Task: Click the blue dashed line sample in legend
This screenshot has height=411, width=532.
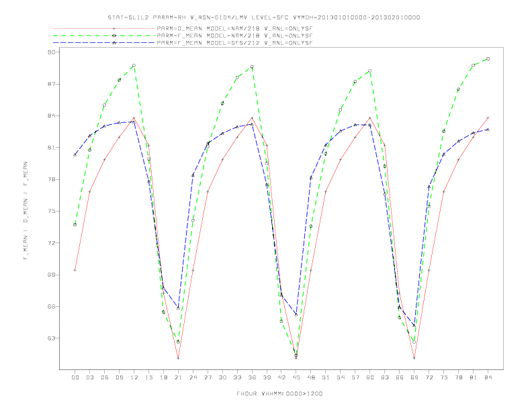Action: point(104,43)
